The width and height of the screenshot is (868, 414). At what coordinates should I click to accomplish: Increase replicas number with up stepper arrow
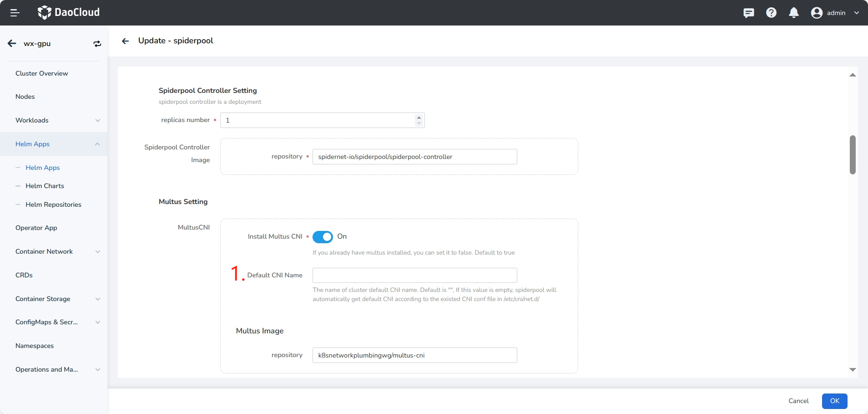coord(419,118)
